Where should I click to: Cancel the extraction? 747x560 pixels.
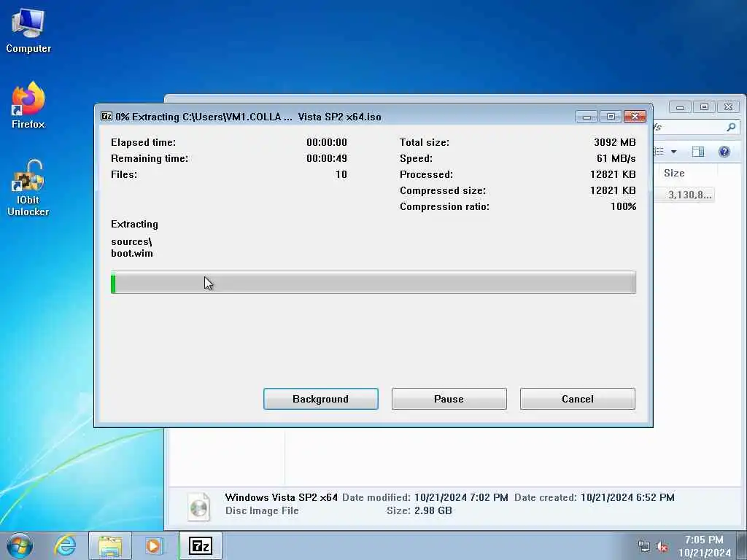578,399
